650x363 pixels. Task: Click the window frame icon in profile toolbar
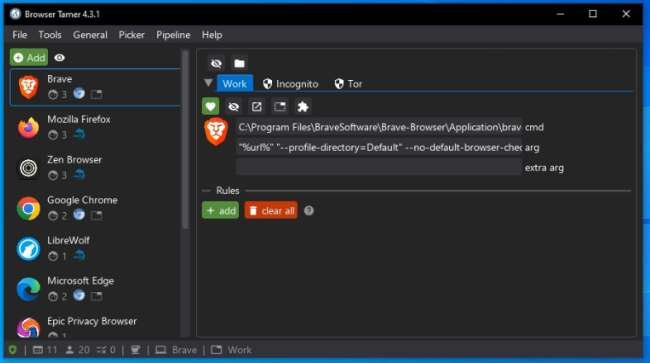pos(280,106)
